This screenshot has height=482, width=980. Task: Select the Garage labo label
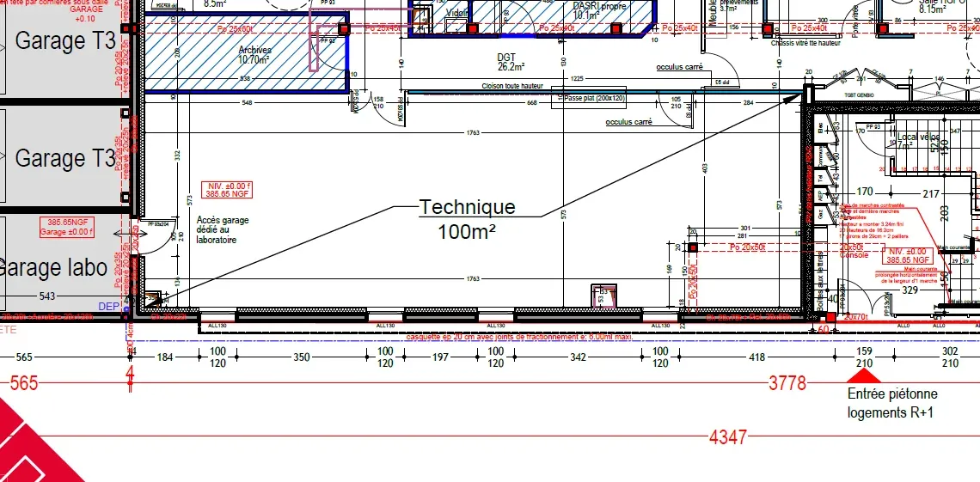click(x=54, y=267)
